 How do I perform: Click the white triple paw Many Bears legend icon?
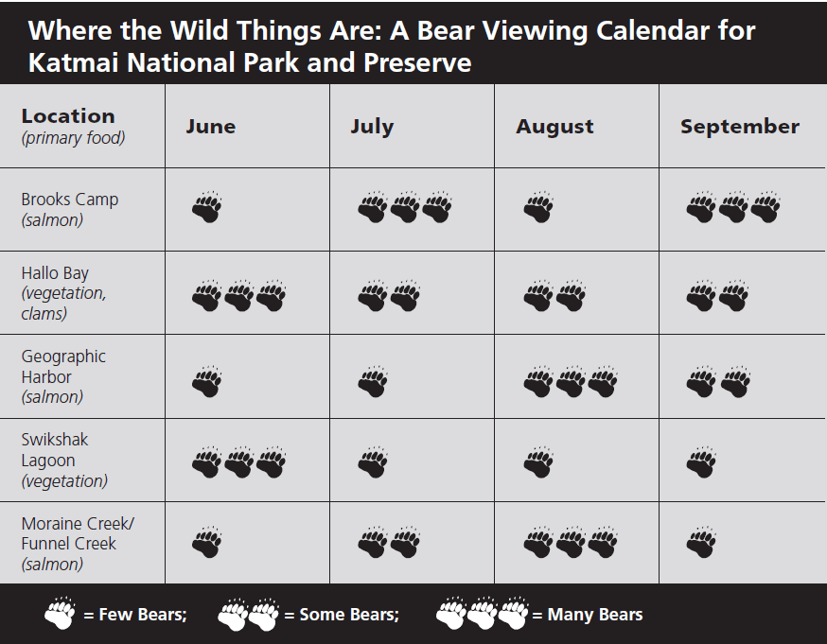(x=482, y=614)
